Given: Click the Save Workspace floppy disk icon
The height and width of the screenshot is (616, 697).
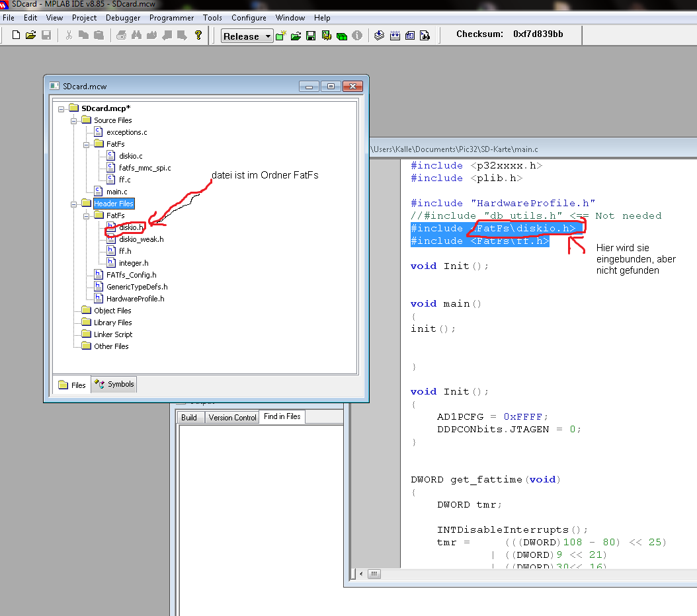Looking at the screenshot, I should [x=311, y=36].
